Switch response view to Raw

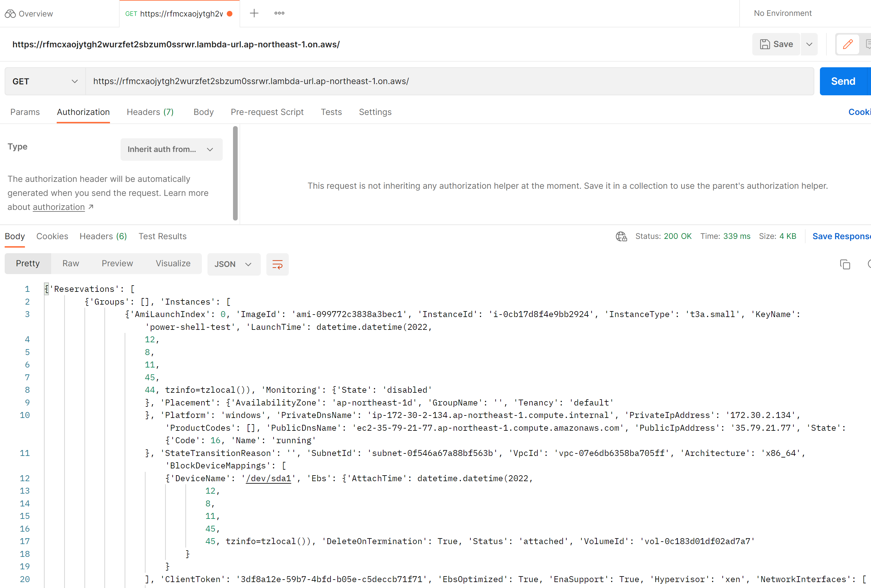[70, 263]
